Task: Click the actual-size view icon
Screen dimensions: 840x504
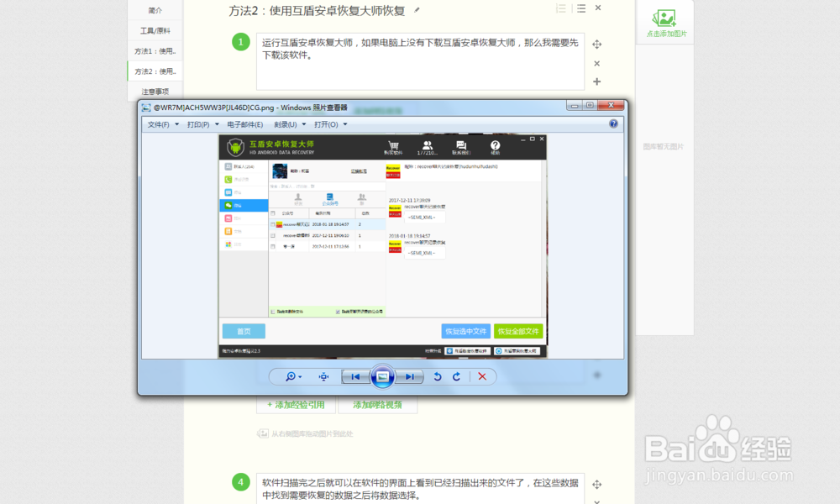Action: (323, 376)
